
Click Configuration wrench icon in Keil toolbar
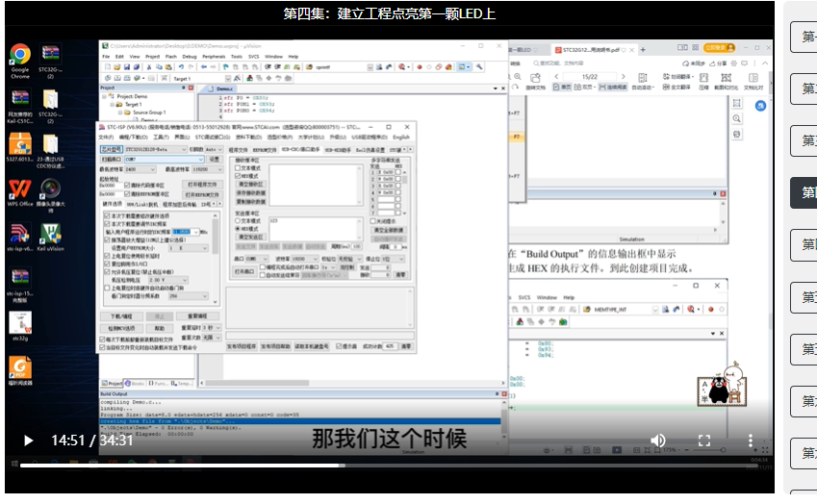click(479, 67)
